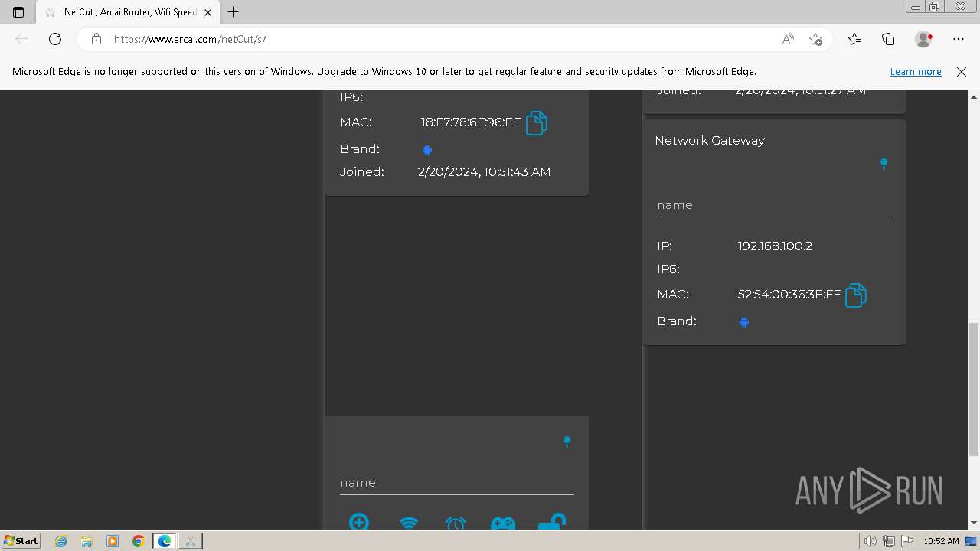Image resolution: width=980 pixels, height=551 pixels.
Task: Click the scrollbar up arrow
Action: point(974,96)
